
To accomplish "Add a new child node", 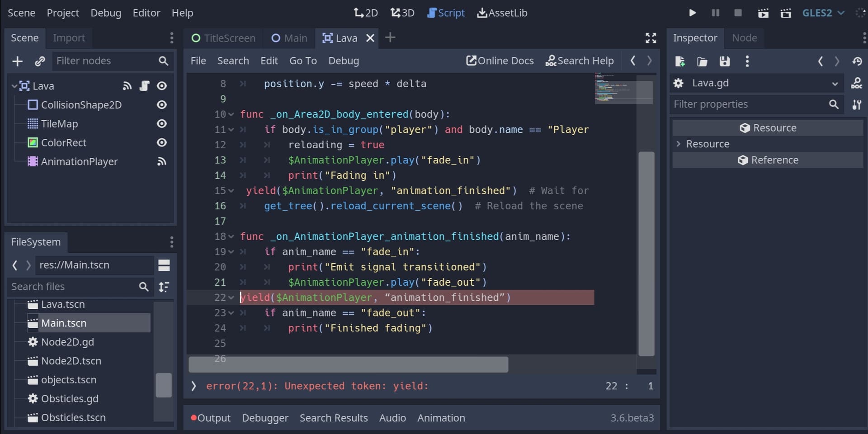I will click(17, 61).
